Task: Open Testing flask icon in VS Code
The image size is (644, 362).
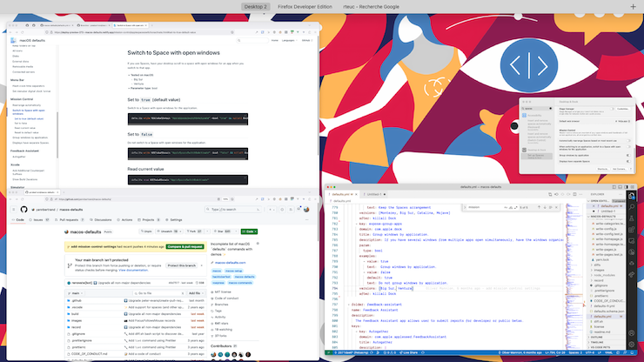Action: 632,218
